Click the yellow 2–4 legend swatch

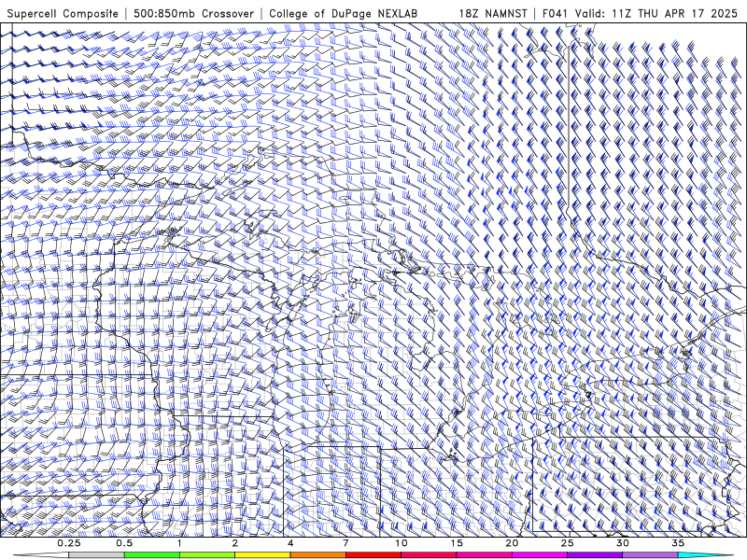coord(262,555)
